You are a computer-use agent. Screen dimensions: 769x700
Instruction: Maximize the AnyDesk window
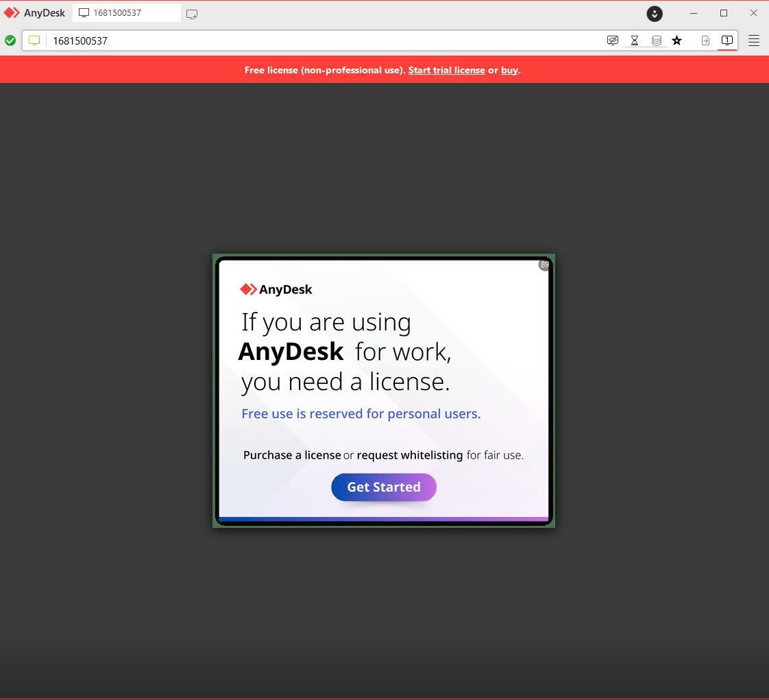point(723,13)
